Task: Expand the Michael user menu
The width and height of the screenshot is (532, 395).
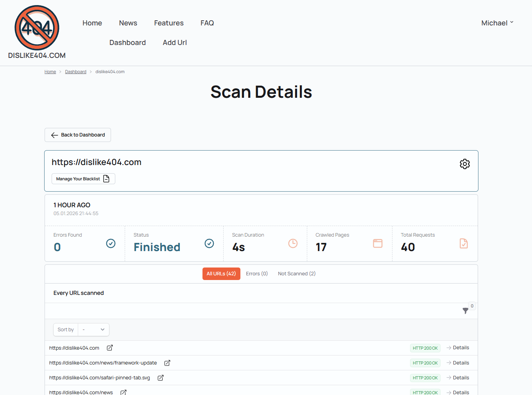Action: point(497,23)
